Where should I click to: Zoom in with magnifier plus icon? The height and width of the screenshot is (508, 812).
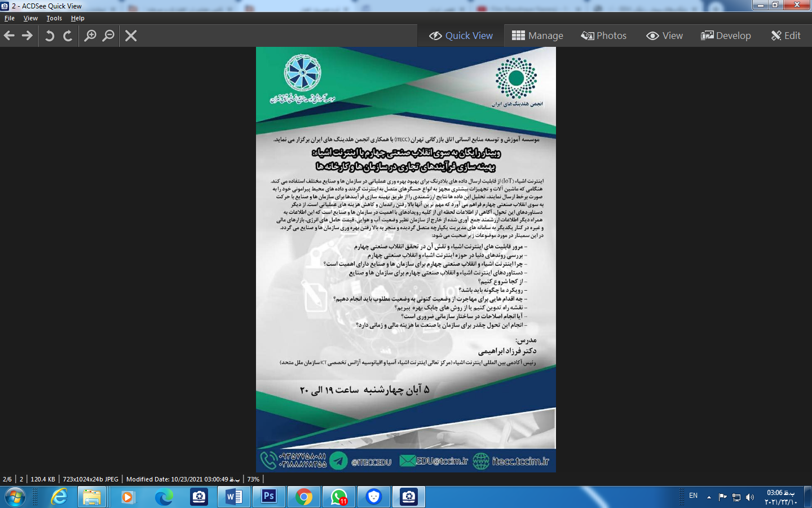90,36
